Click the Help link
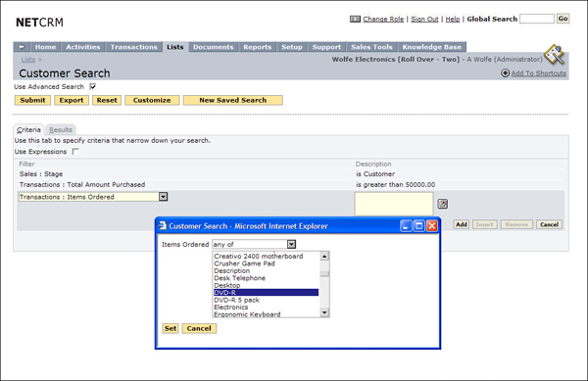This screenshot has height=381, width=588. [x=453, y=20]
